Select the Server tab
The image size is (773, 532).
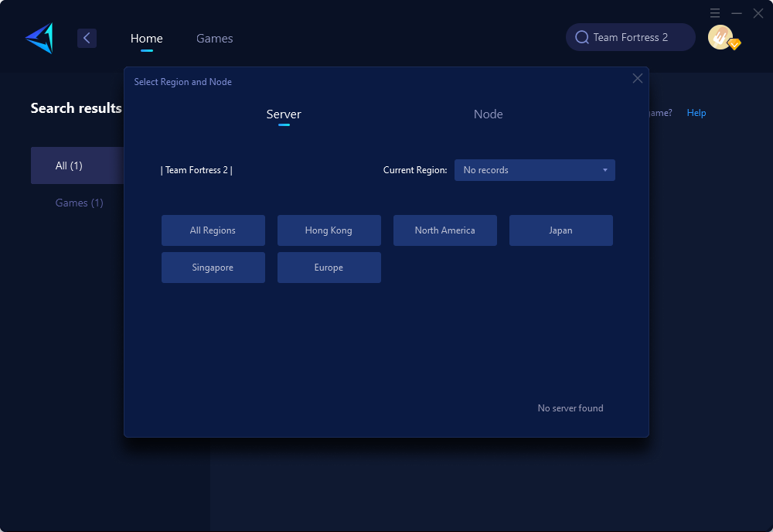click(284, 114)
